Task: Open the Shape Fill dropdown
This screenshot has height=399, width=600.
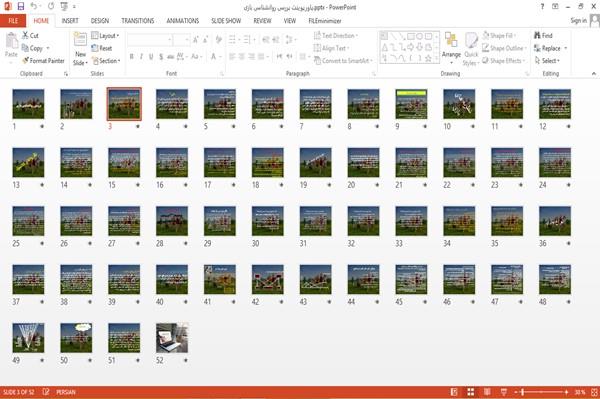Action: point(499,35)
